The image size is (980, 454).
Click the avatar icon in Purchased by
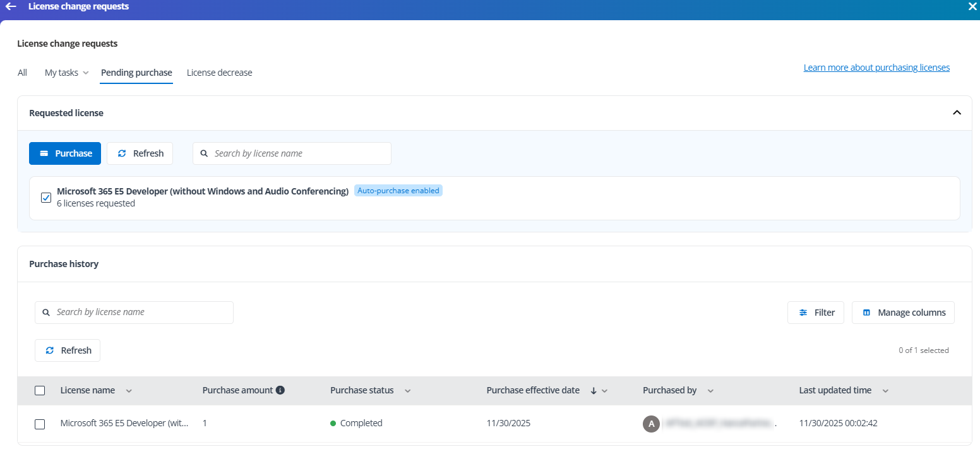coord(651,424)
